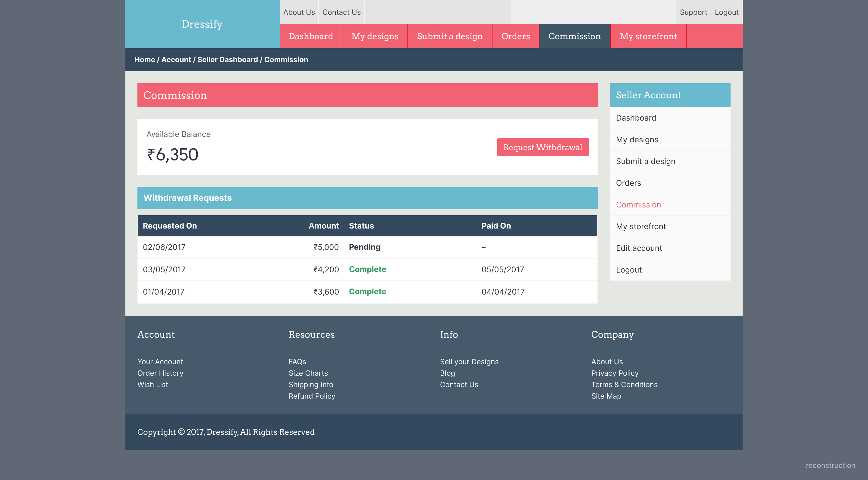Open My storefront nav tab
This screenshot has width=868, height=480.
[648, 36]
